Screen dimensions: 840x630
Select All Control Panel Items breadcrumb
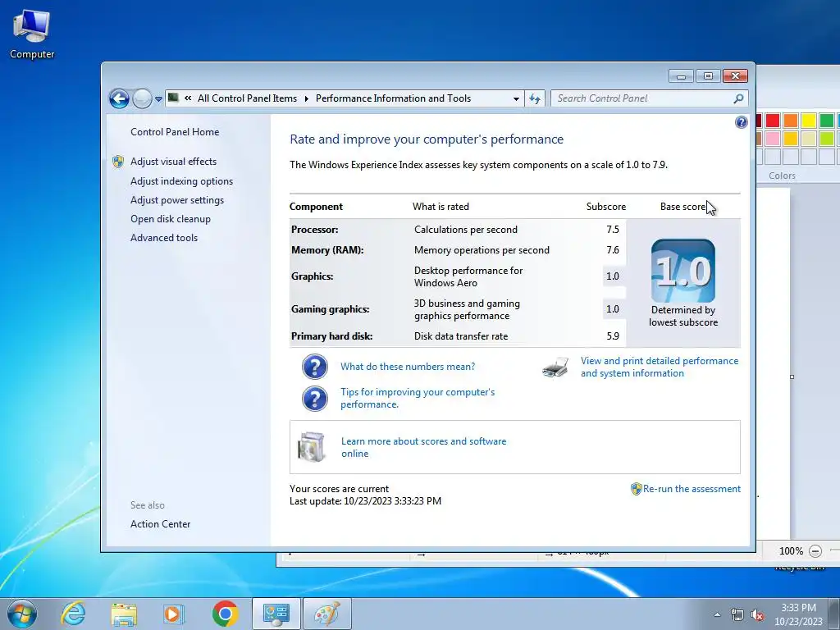(x=247, y=98)
